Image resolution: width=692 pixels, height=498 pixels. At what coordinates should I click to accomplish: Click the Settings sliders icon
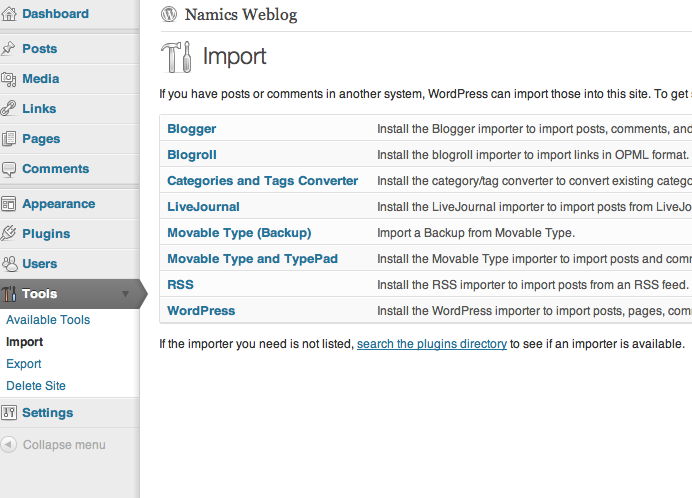pyautogui.click(x=9, y=413)
